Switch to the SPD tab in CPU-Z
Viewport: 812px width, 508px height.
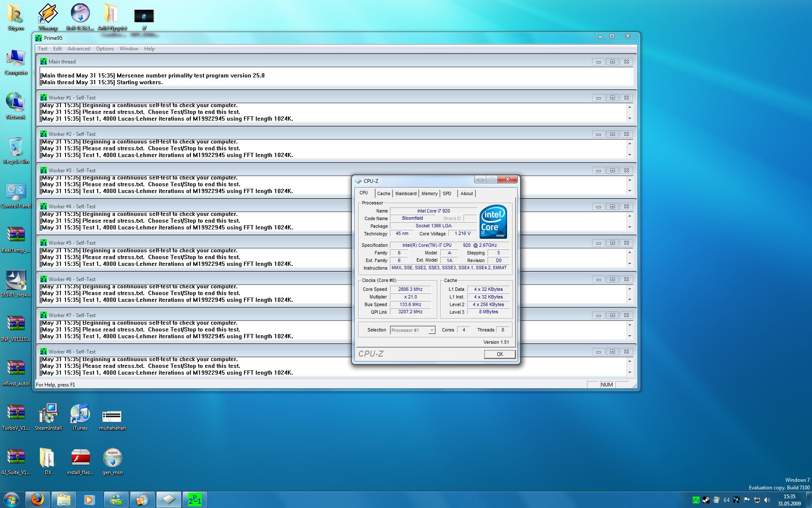coord(447,193)
